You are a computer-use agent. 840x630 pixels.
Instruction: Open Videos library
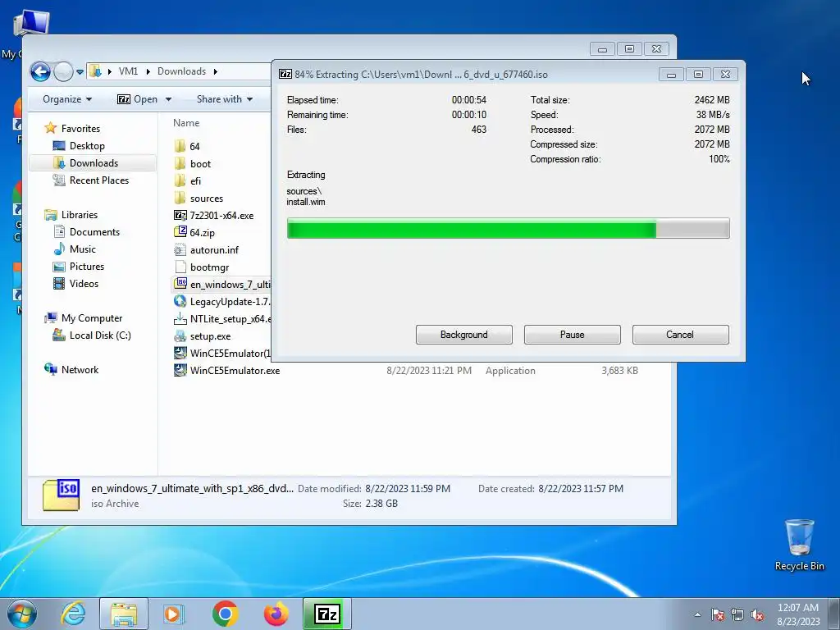tap(84, 283)
